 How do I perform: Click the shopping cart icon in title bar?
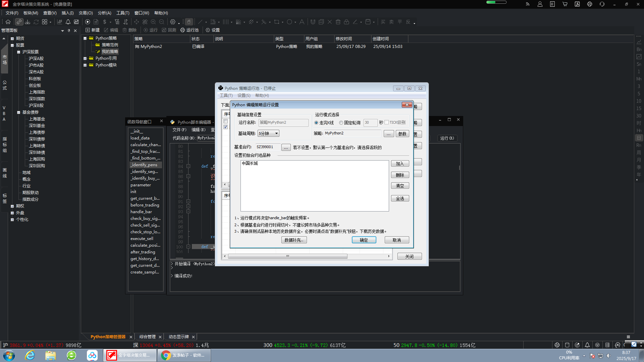565,4
